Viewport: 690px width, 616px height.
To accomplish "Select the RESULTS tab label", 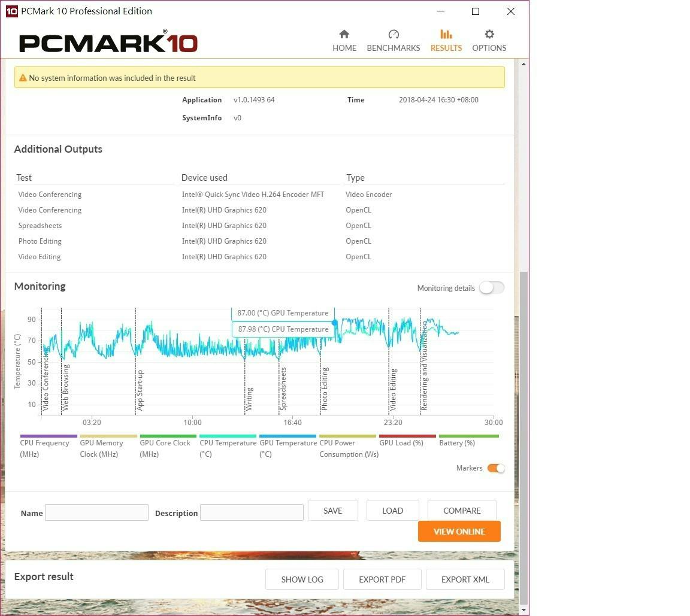I will pyautogui.click(x=446, y=48).
